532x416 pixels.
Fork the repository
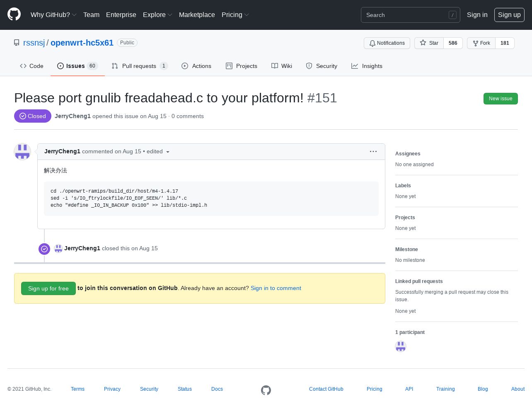[481, 43]
